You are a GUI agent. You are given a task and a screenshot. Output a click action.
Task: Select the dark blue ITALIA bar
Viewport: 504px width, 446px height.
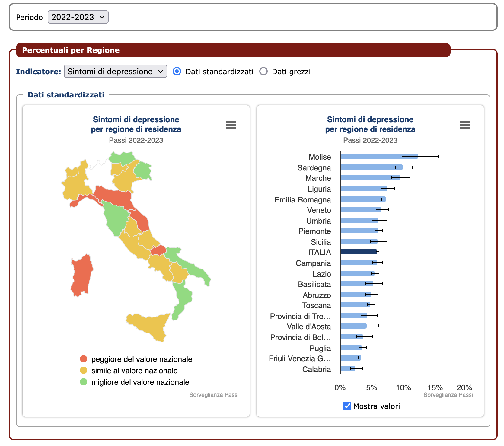tap(358, 252)
